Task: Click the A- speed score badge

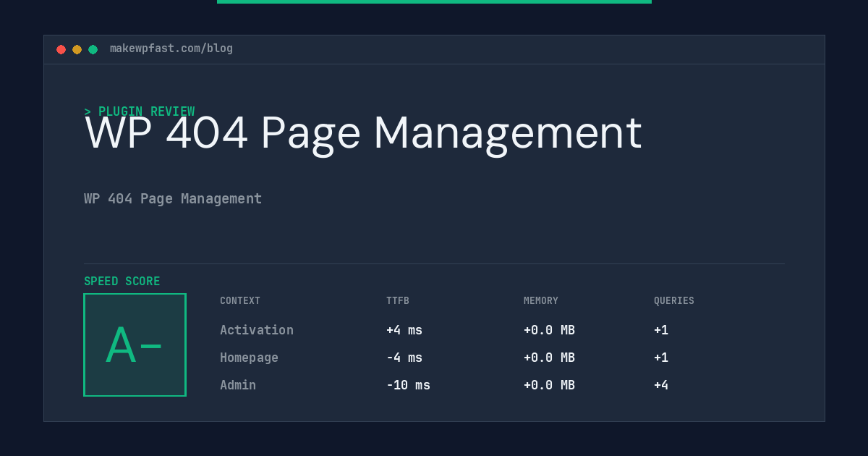Action: point(135,345)
